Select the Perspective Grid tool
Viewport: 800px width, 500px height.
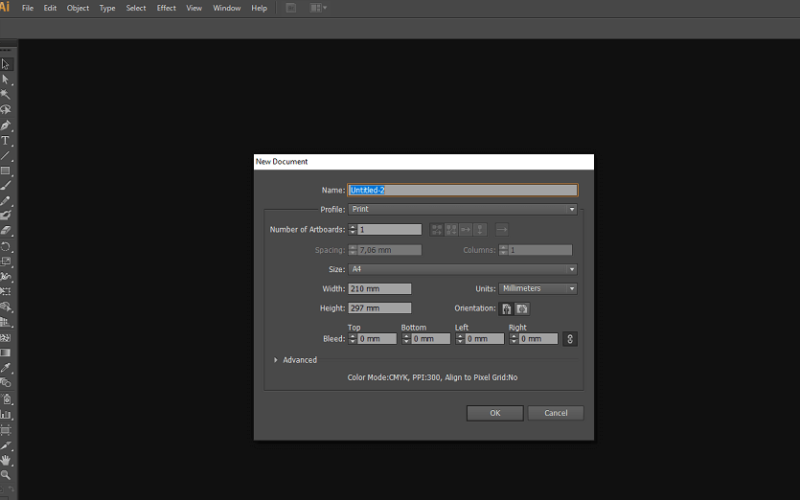(6, 322)
